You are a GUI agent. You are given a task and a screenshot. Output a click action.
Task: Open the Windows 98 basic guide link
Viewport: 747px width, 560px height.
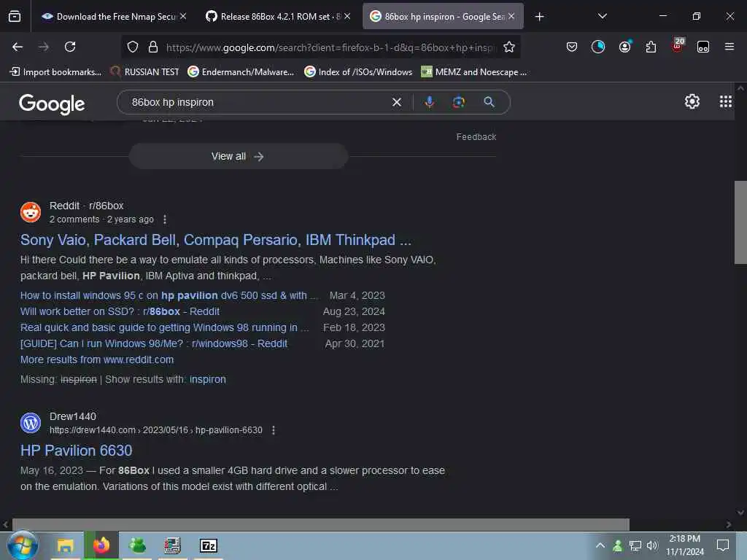[x=165, y=328]
